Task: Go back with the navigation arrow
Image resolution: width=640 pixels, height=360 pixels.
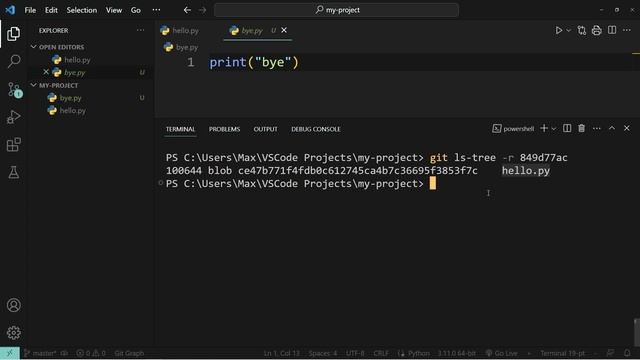Action: 187,10
